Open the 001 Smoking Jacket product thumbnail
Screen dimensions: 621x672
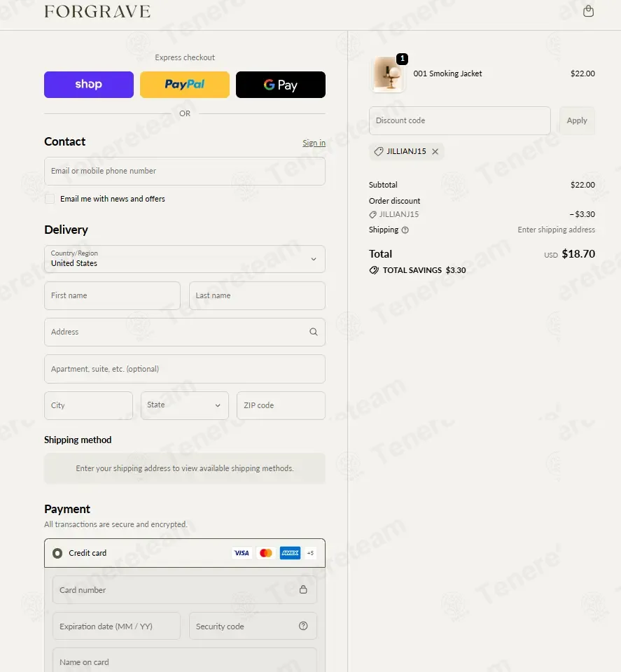pyautogui.click(x=389, y=74)
